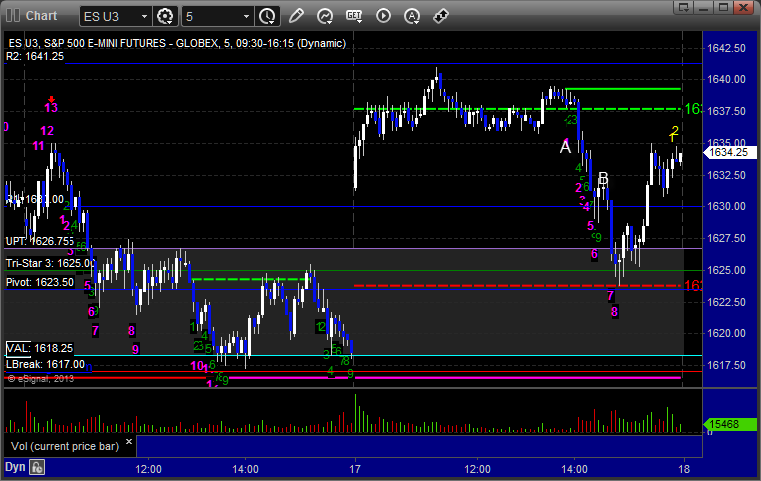Open the chart type menu icon

point(325,17)
